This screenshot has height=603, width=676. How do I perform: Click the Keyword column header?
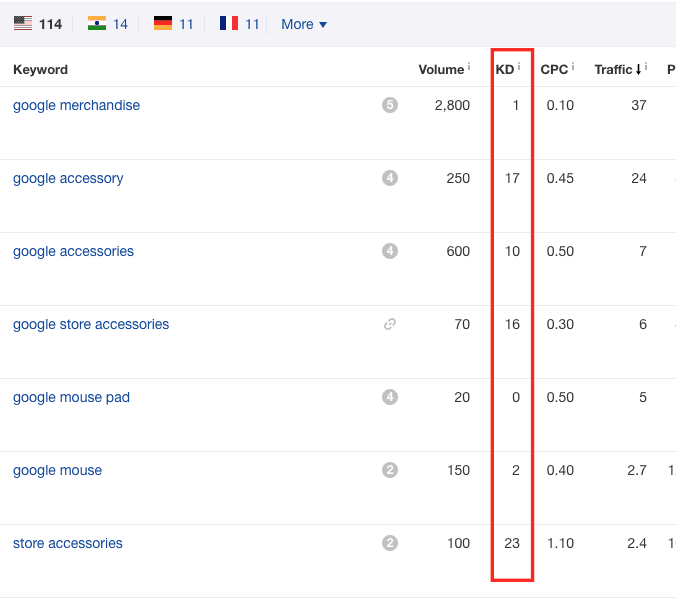click(40, 69)
